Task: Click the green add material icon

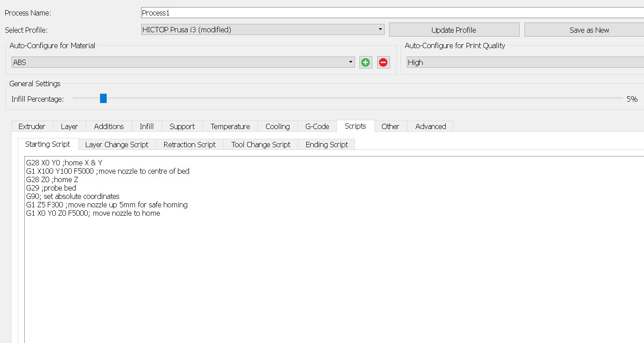Action: pyautogui.click(x=366, y=62)
